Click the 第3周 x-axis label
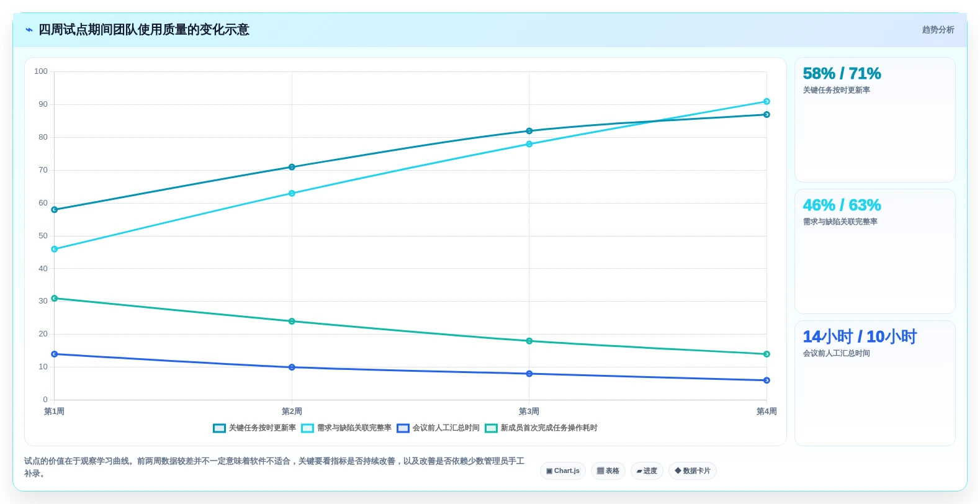980x504 pixels. [529, 412]
